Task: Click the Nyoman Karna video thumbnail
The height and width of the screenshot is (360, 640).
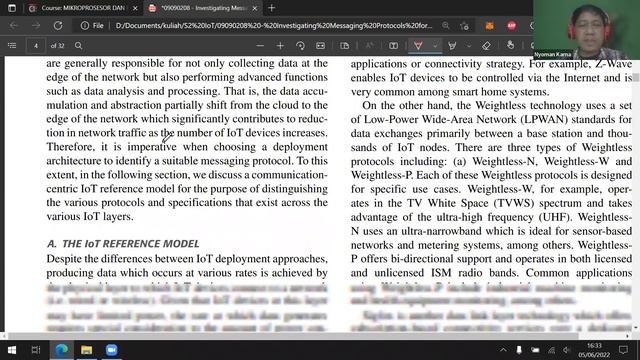Action: (587, 30)
